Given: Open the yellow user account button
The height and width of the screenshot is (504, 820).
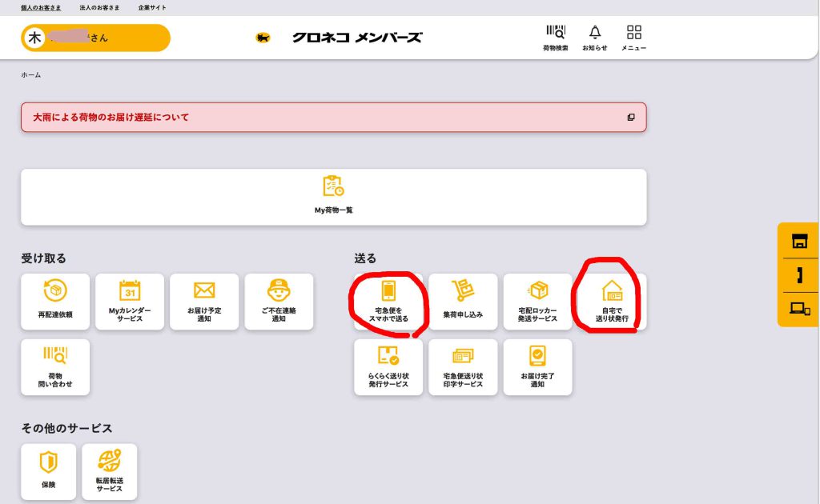Looking at the screenshot, I should tap(96, 38).
